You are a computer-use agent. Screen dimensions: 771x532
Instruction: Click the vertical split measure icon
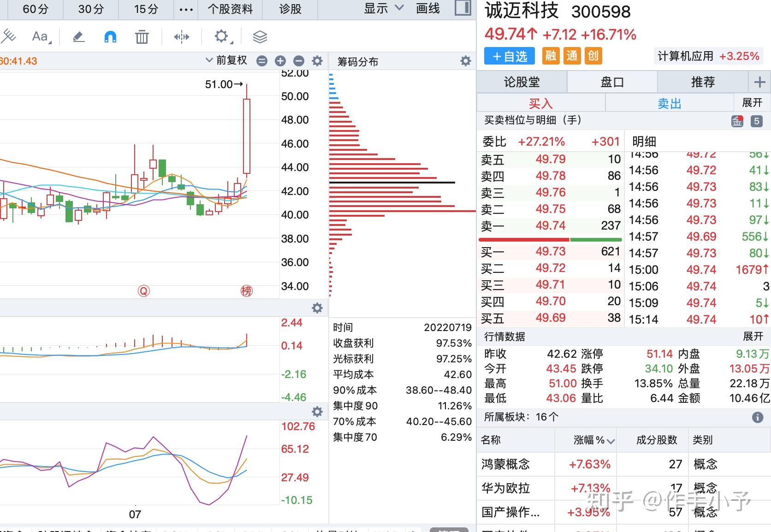182,37
